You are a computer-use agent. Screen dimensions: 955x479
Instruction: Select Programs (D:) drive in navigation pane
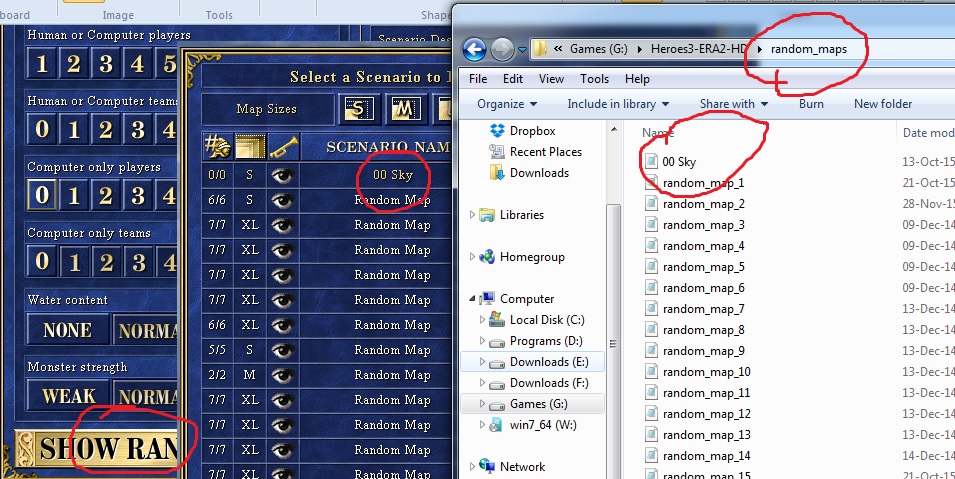[x=546, y=341]
